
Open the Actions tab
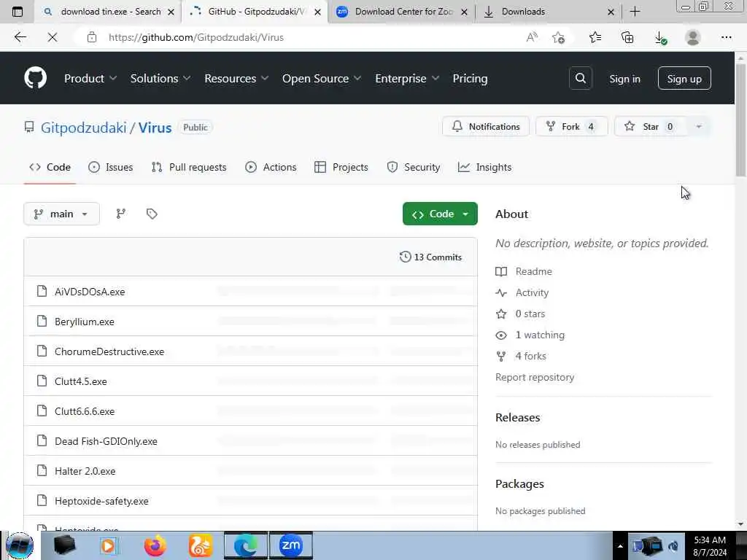click(271, 167)
